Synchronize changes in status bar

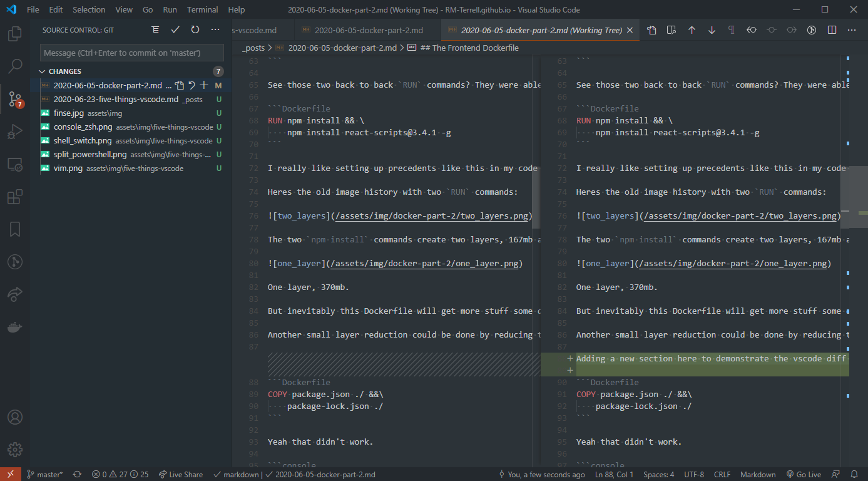pyautogui.click(x=77, y=474)
